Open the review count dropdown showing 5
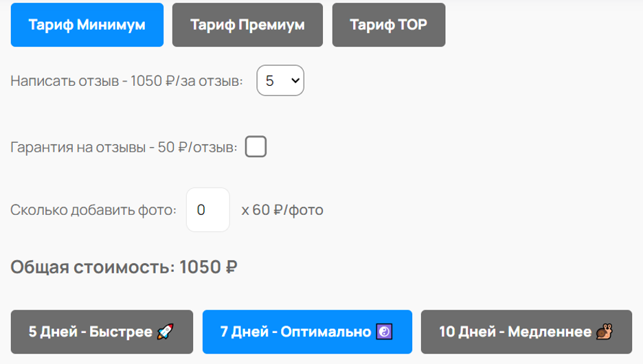The height and width of the screenshot is (364, 643). [280, 80]
